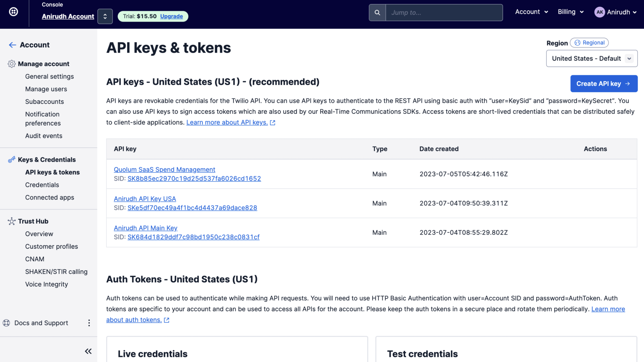Open the Quolum SaaS Spend Management key
The image size is (644, 362).
[x=164, y=169]
